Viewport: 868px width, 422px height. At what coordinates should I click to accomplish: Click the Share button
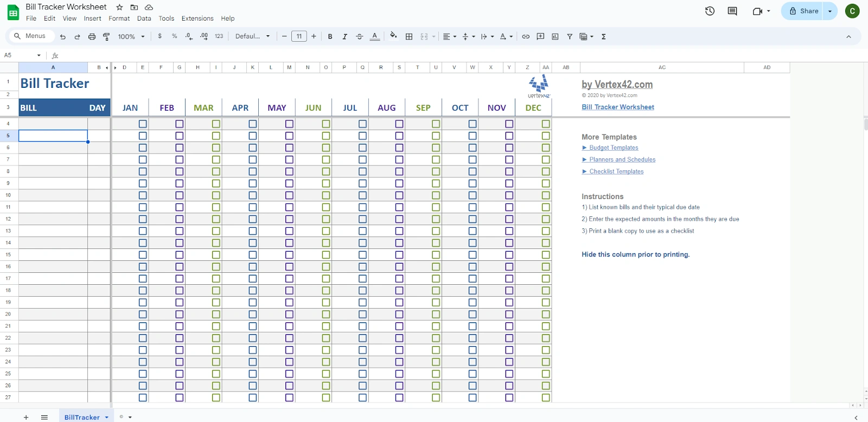803,11
